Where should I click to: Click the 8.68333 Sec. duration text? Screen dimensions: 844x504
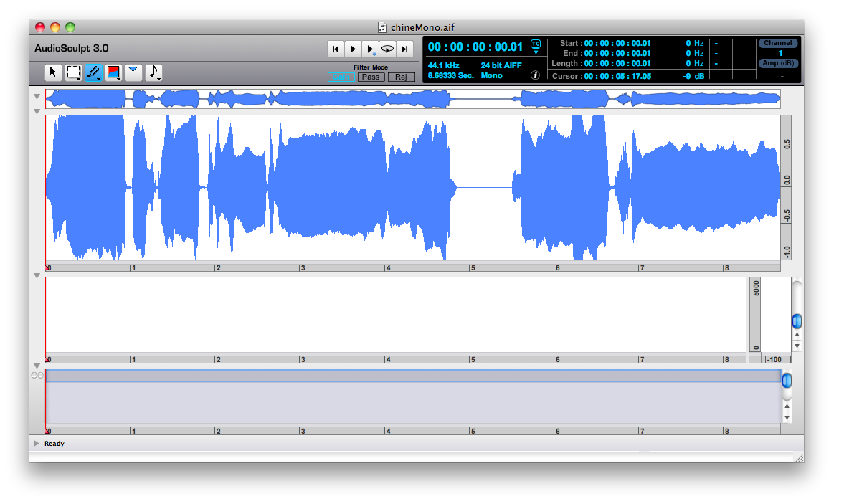450,75
